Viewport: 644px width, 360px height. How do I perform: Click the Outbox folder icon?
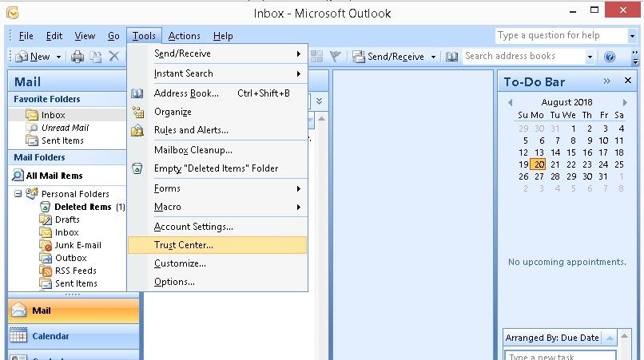click(x=46, y=258)
